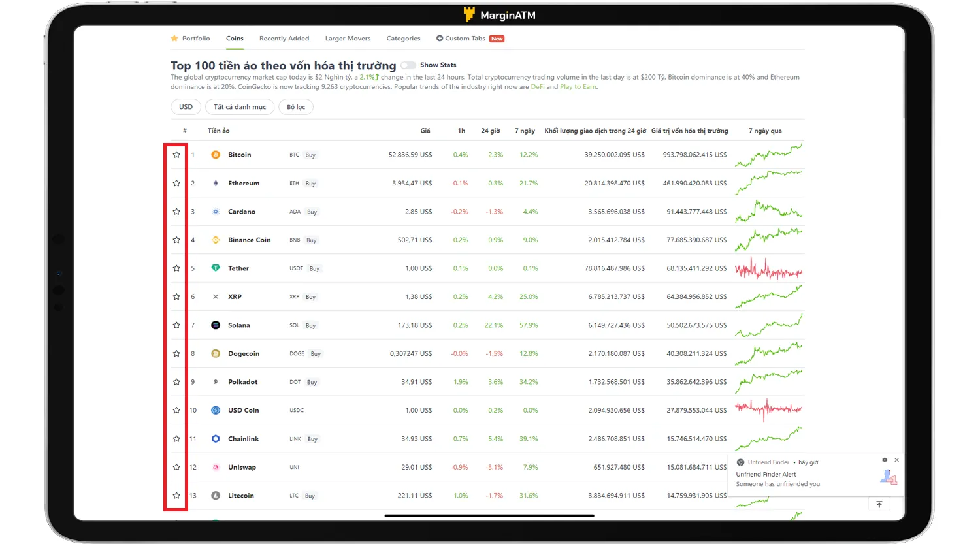Open Bitcoin 7-day sparkline chart

pyautogui.click(x=769, y=155)
